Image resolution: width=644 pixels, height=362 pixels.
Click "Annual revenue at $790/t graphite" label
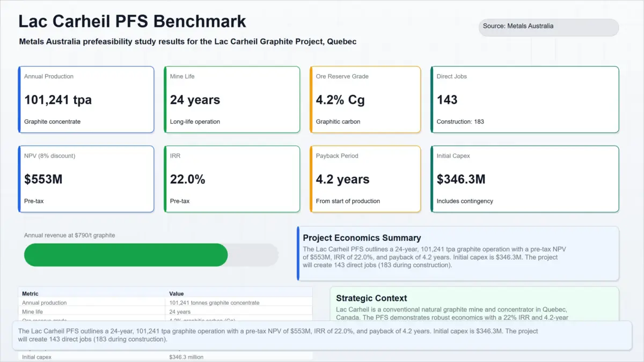click(69, 235)
